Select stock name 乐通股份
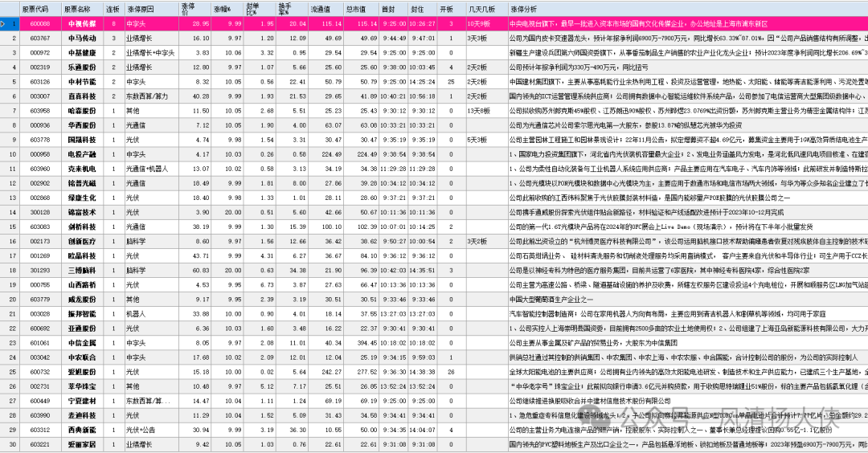The image size is (868, 453). pos(82,67)
